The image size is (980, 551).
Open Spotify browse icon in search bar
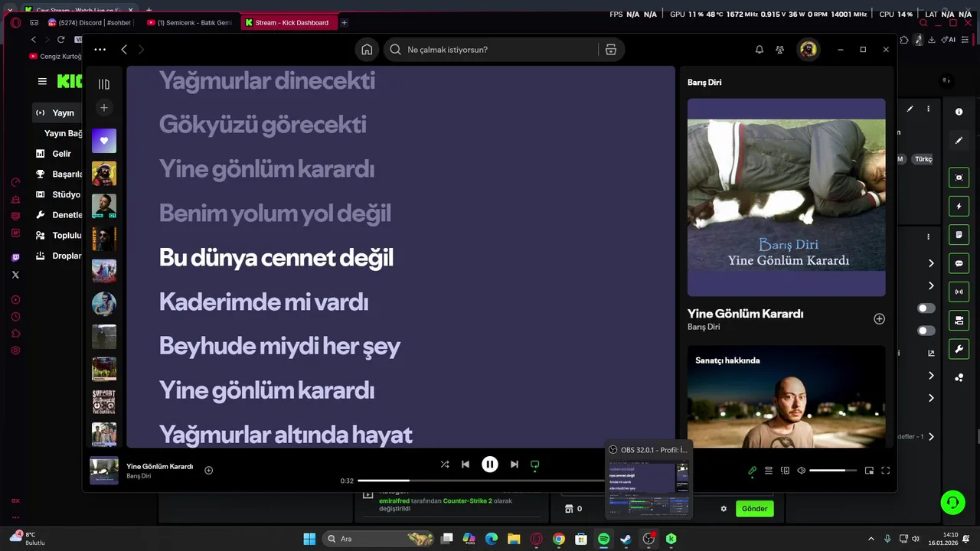coord(610,50)
